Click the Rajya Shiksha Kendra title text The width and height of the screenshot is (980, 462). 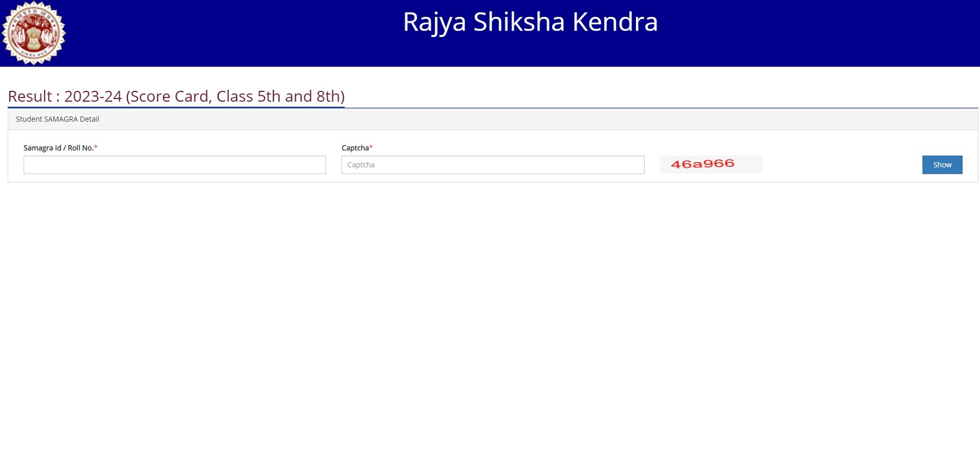530,22
